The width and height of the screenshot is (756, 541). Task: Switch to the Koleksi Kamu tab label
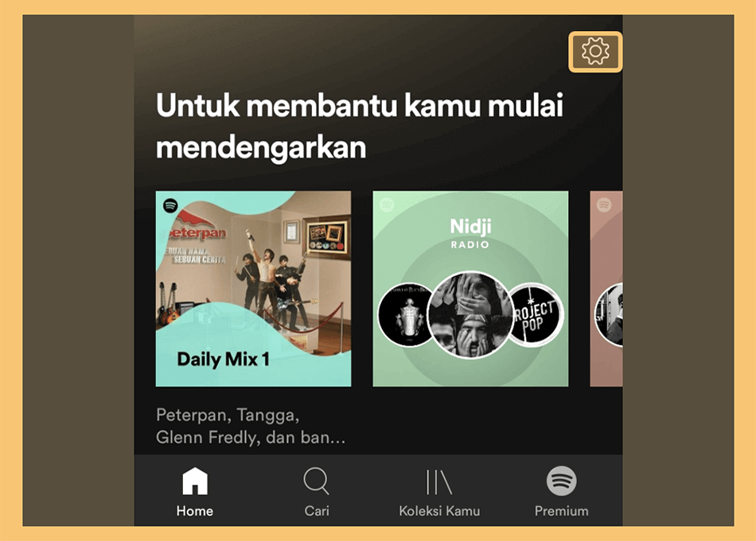coord(439,511)
